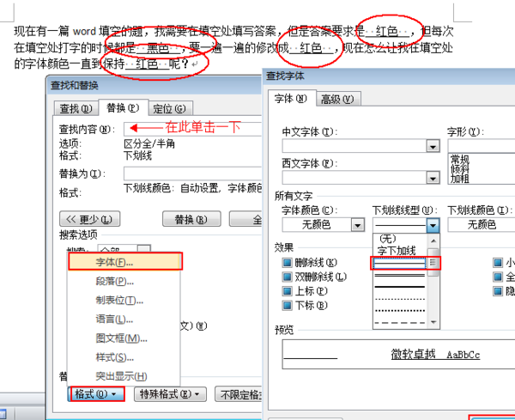Viewport: 515px width, 420px height.
Task: Choose 语言(L)... from the format menu
Action: point(124,320)
